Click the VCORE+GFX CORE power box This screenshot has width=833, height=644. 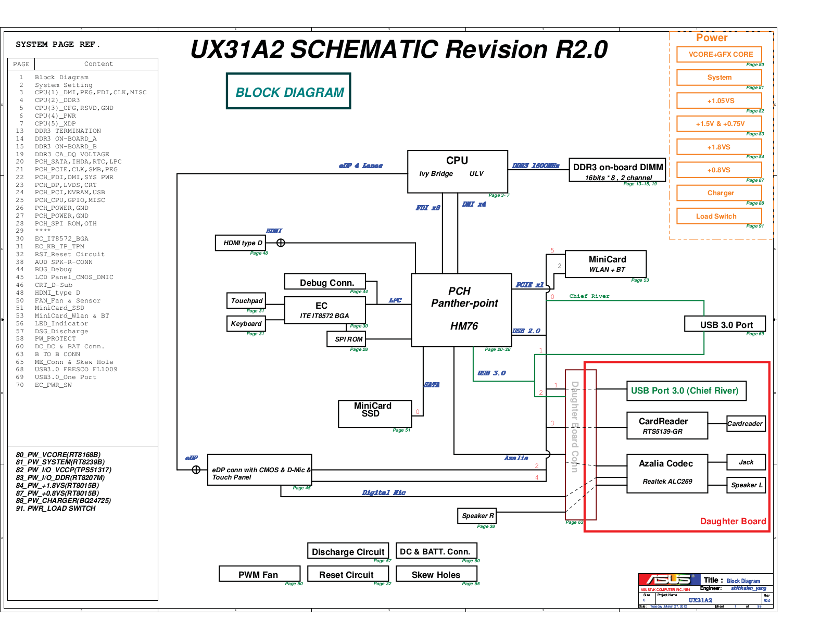pos(720,54)
